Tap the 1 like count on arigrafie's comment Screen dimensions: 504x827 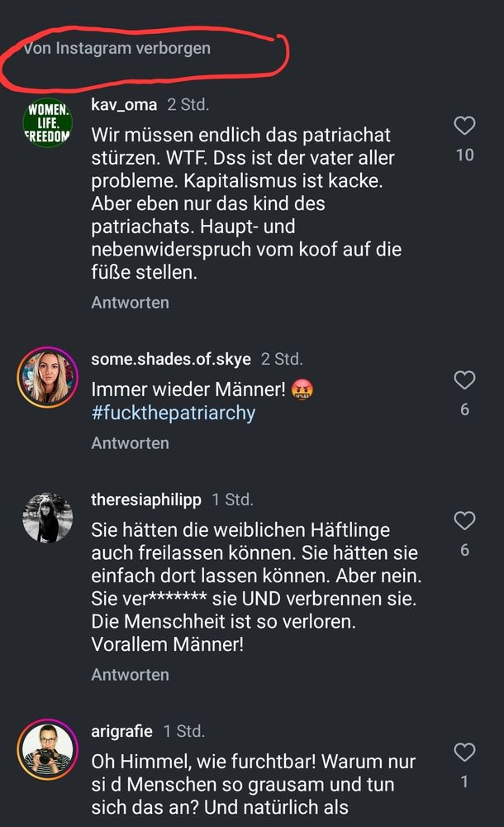click(465, 782)
